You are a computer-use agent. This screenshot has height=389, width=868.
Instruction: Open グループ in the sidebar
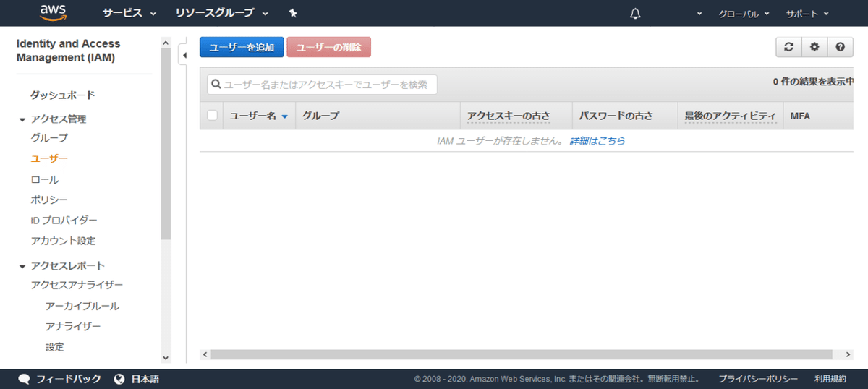(49, 137)
